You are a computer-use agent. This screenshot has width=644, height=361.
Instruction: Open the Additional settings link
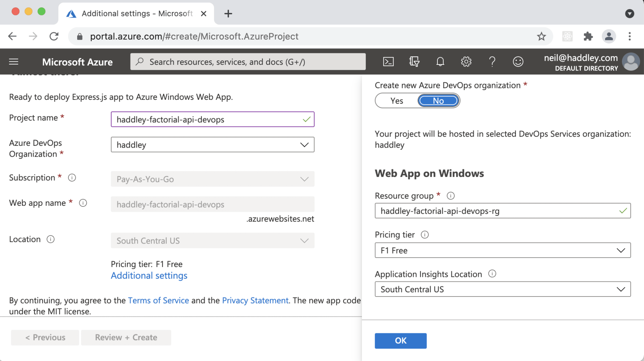pos(149,276)
